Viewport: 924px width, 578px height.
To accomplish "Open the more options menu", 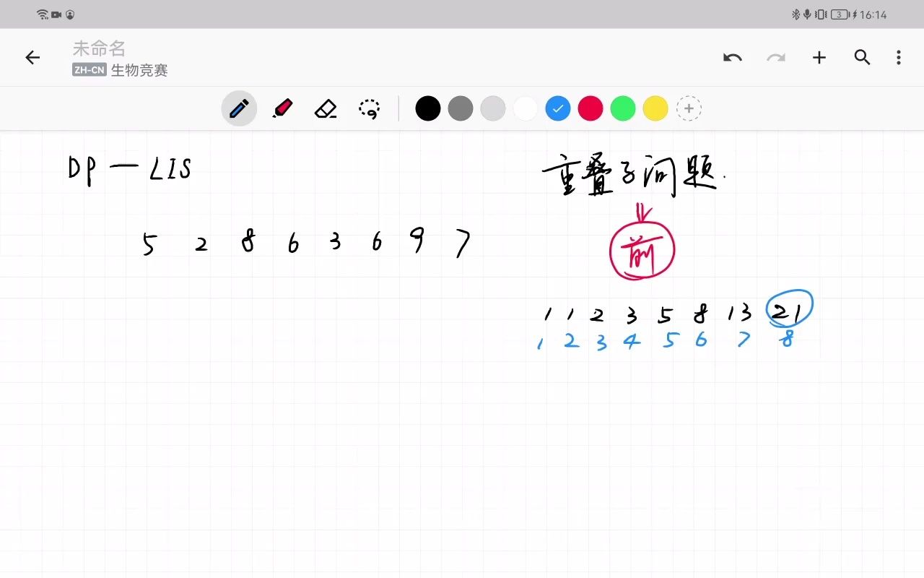I will [x=898, y=57].
